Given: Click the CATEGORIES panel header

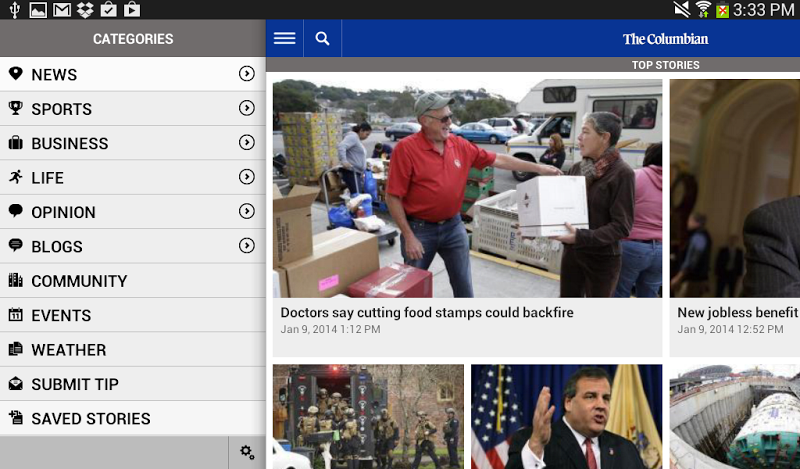Looking at the screenshot, I should (133, 38).
